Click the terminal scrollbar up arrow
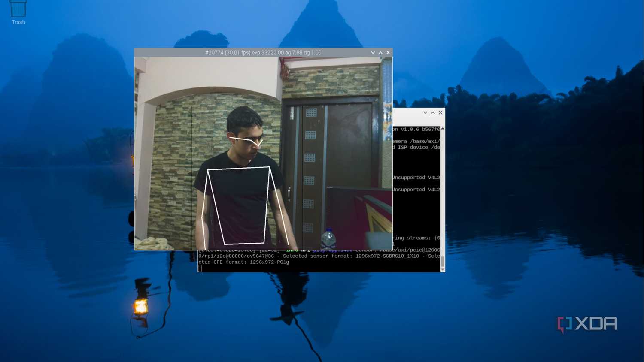 coord(443,129)
